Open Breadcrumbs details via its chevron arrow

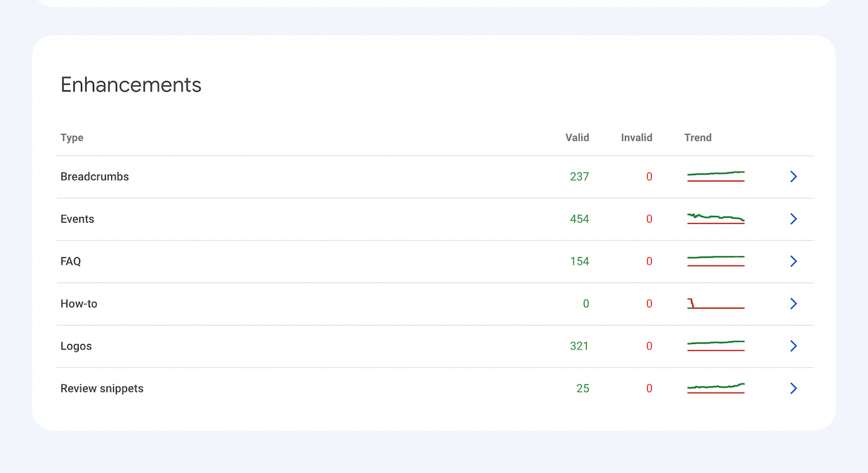point(793,176)
